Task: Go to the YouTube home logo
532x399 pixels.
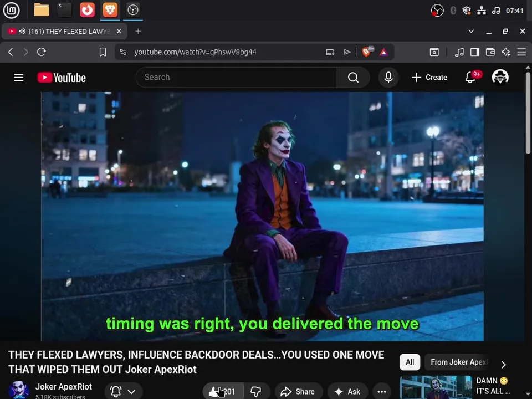Action: pyautogui.click(x=62, y=78)
